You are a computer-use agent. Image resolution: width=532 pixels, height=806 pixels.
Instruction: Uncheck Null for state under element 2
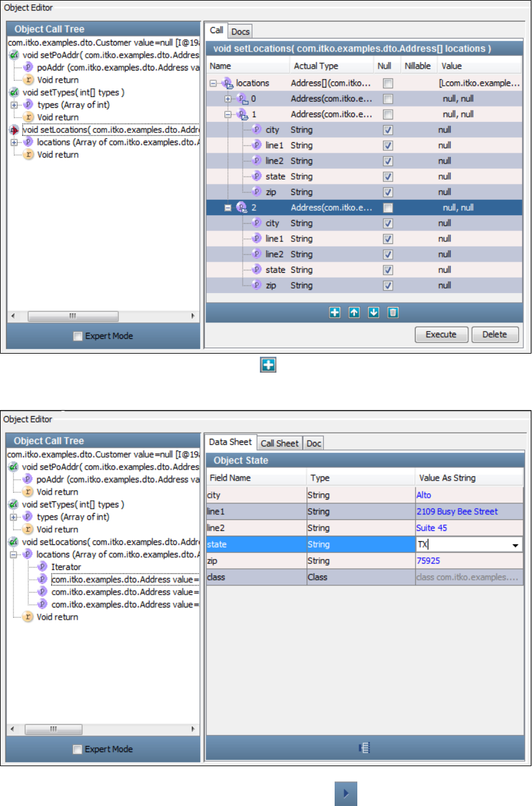click(x=387, y=270)
